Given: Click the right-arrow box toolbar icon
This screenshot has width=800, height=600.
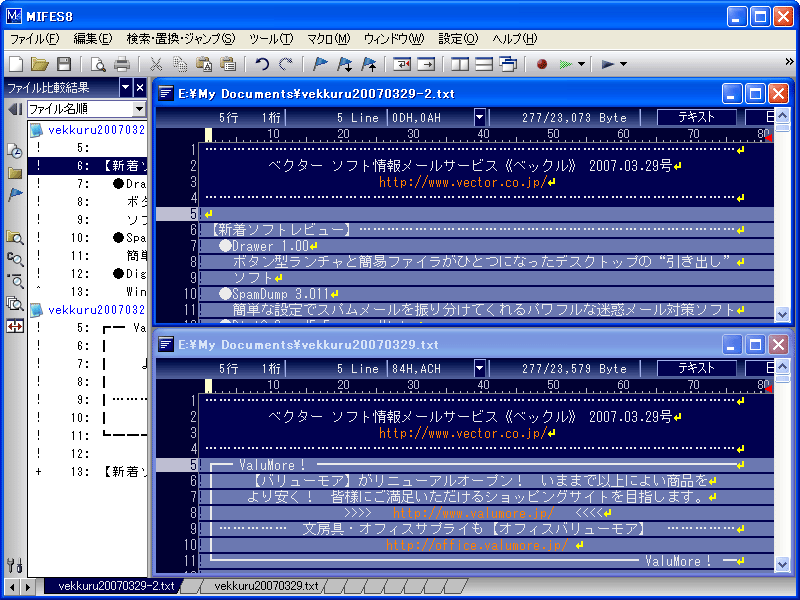Looking at the screenshot, I should [426, 64].
